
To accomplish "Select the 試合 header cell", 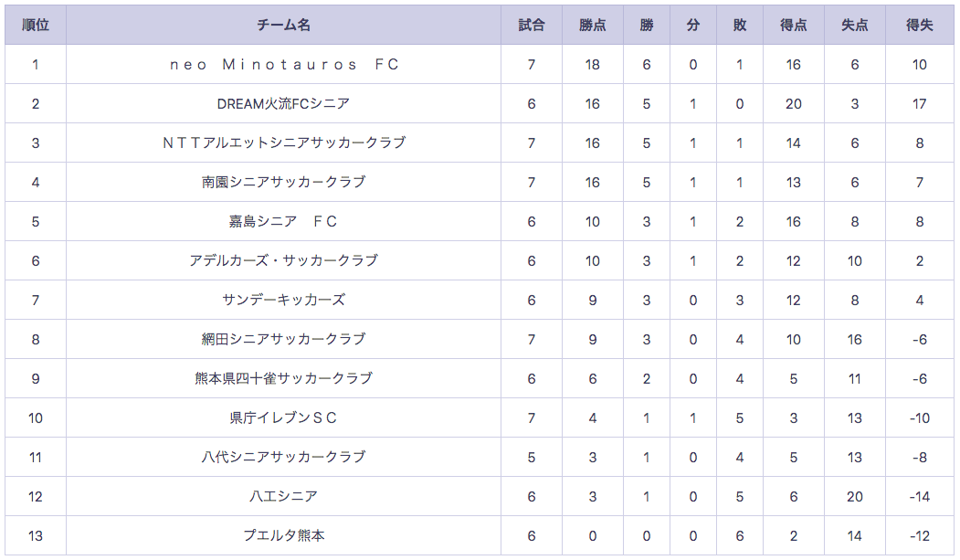I will point(532,25).
